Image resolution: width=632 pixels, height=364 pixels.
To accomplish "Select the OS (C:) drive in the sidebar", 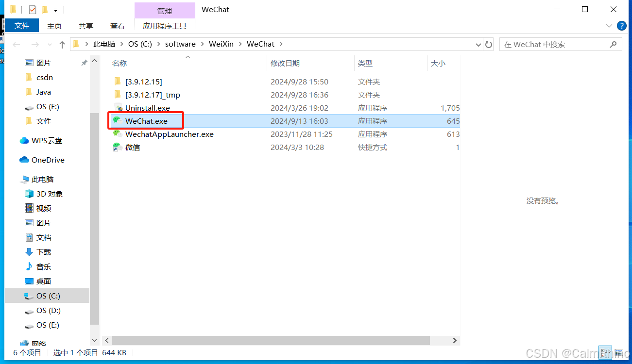I will click(x=47, y=296).
